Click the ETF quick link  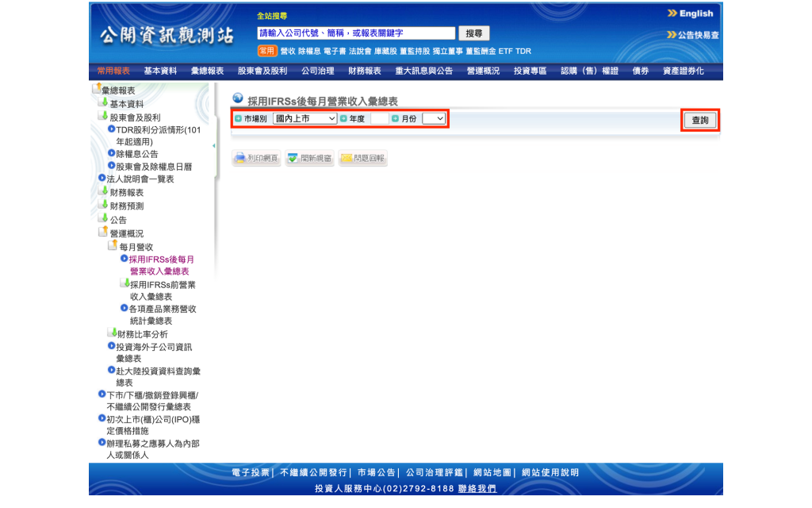(505, 52)
